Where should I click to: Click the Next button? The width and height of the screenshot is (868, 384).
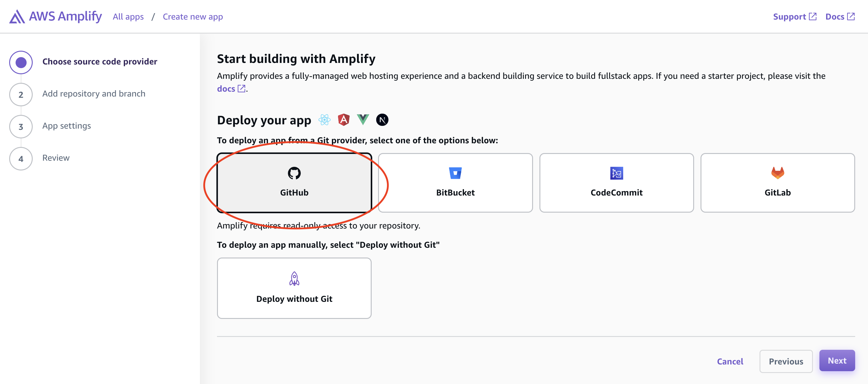[837, 361]
